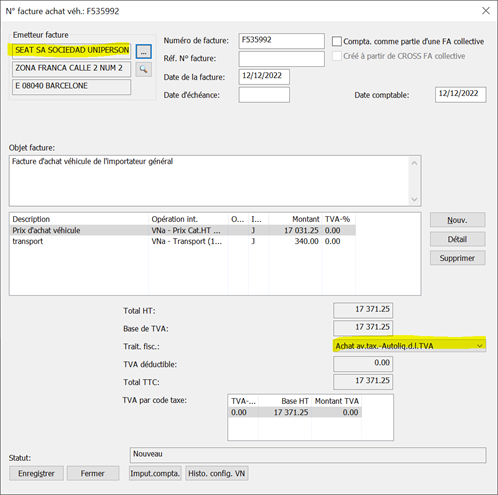Select the transport line item row
The width and height of the screenshot is (498, 495).
coord(182,241)
